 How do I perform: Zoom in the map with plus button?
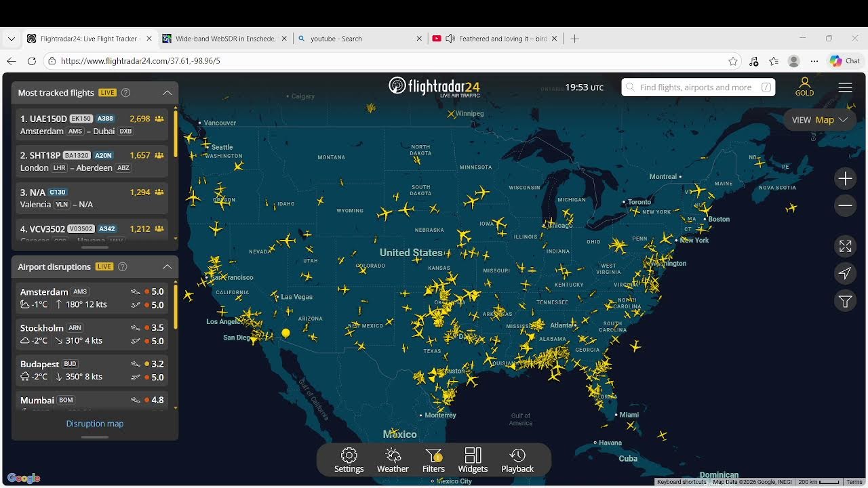point(845,179)
